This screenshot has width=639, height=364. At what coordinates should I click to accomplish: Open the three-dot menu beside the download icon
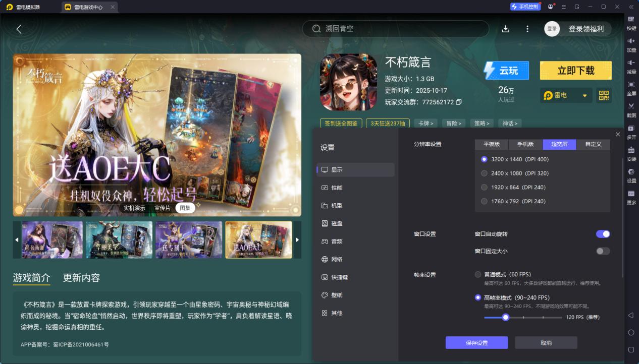(x=527, y=29)
